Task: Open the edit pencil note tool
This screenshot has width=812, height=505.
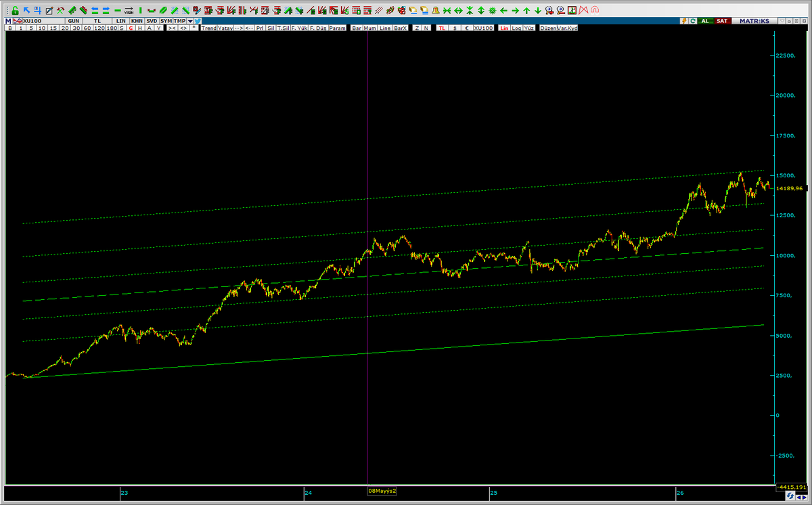Action: (x=49, y=10)
